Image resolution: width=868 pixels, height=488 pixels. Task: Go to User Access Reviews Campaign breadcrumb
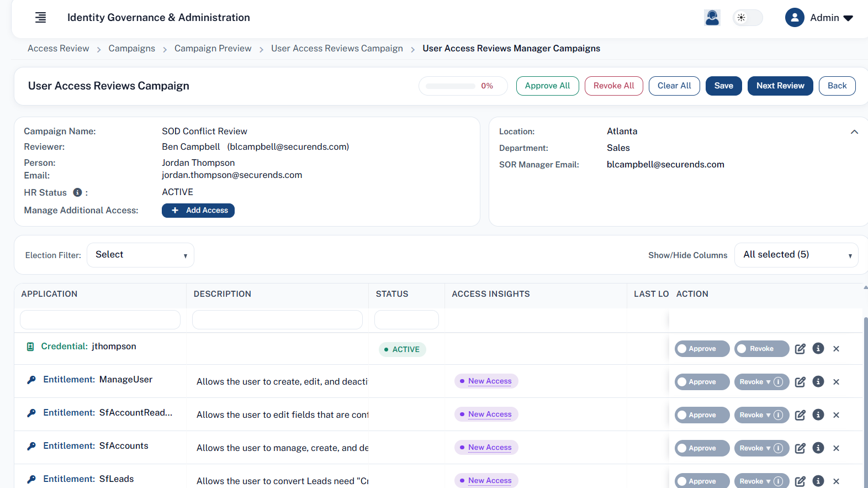point(337,49)
